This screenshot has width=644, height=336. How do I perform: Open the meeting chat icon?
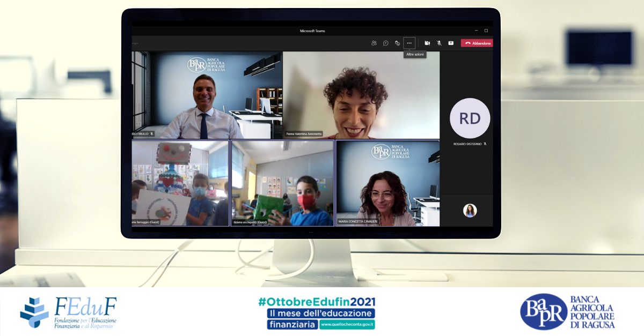[385, 43]
